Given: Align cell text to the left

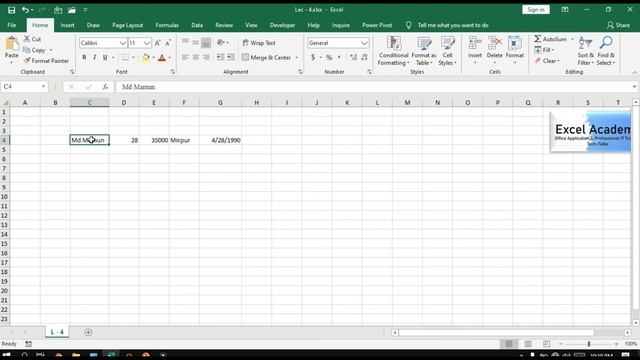Looking at the screenshot, I should (x=185, y=58).
